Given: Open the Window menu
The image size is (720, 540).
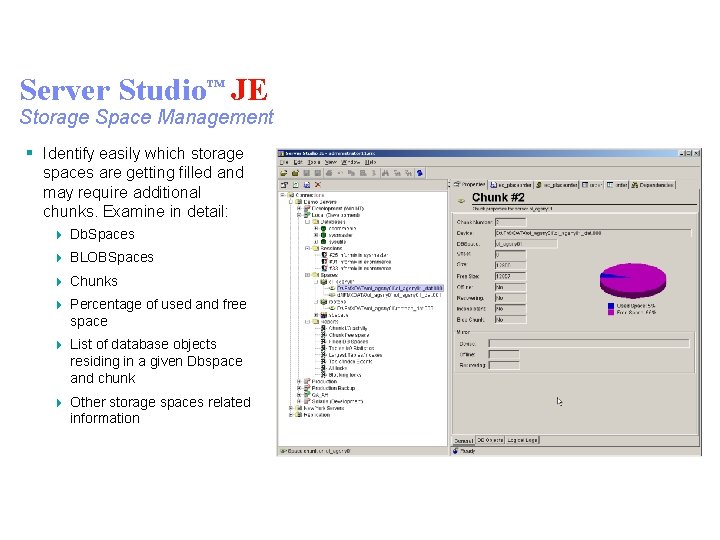Looking at the screenshot, I should [351, 162].
